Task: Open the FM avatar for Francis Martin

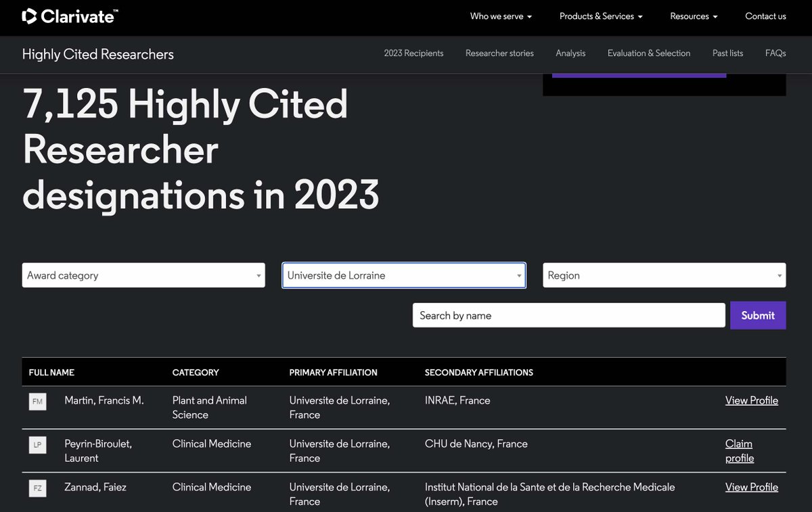Action: [37, 401]
